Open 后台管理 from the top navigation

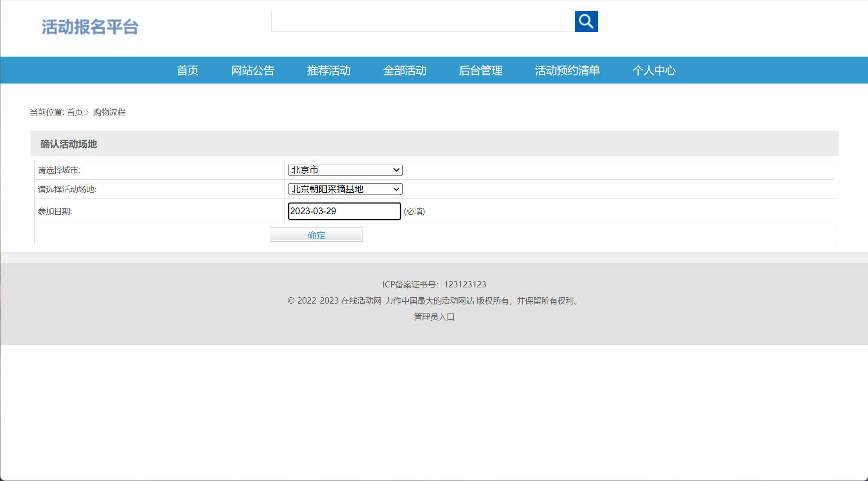[x=480, y=70]
